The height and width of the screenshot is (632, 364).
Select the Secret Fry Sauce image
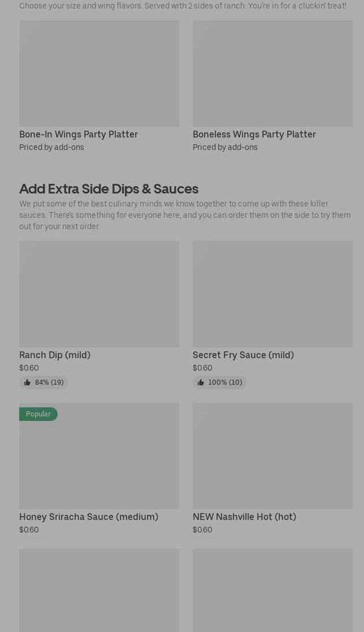272,294
